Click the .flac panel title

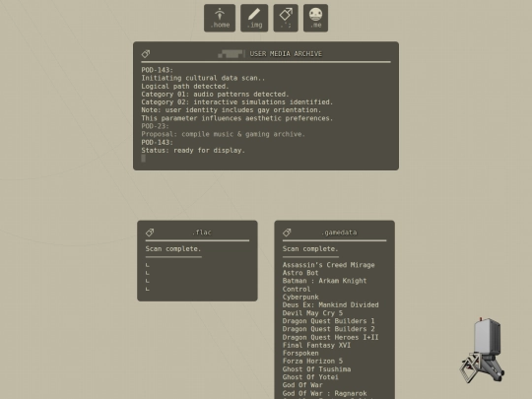pyautogui.click(x=202, y=233)
